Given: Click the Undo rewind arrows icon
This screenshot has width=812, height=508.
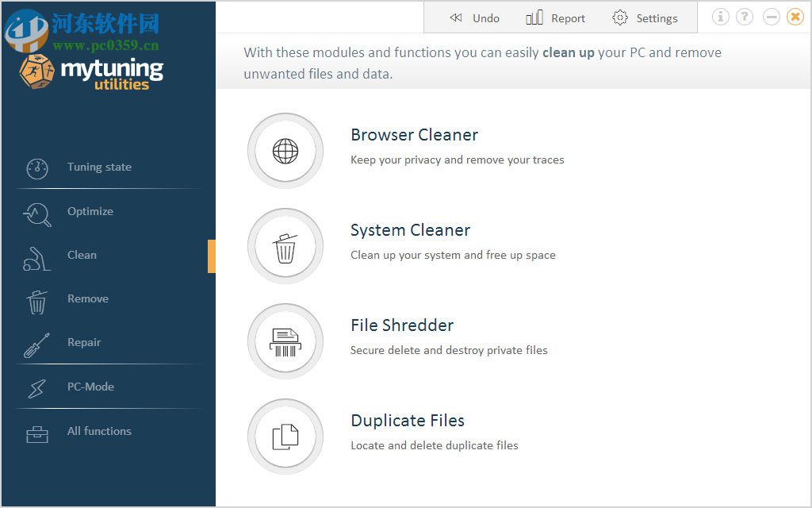Looking at the screenshot, I should [456, 17].
